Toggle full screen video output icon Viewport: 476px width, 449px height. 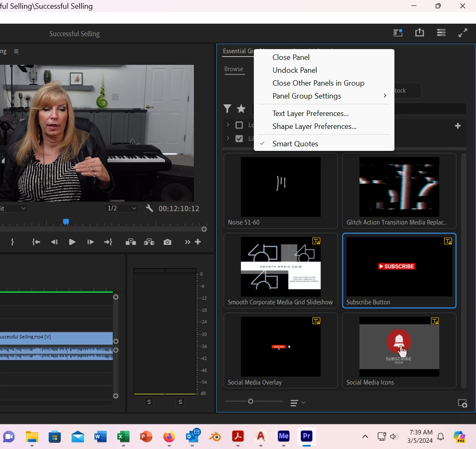pos(463,32)
